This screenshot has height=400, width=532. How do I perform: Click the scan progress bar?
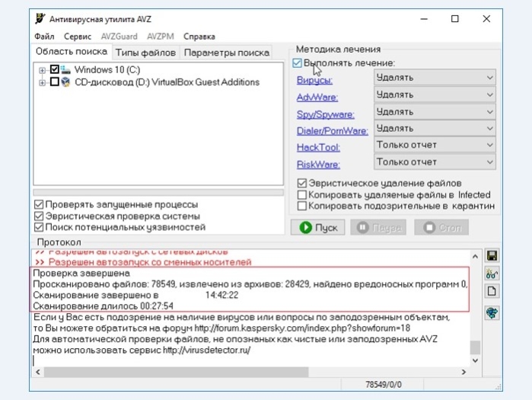158,193
